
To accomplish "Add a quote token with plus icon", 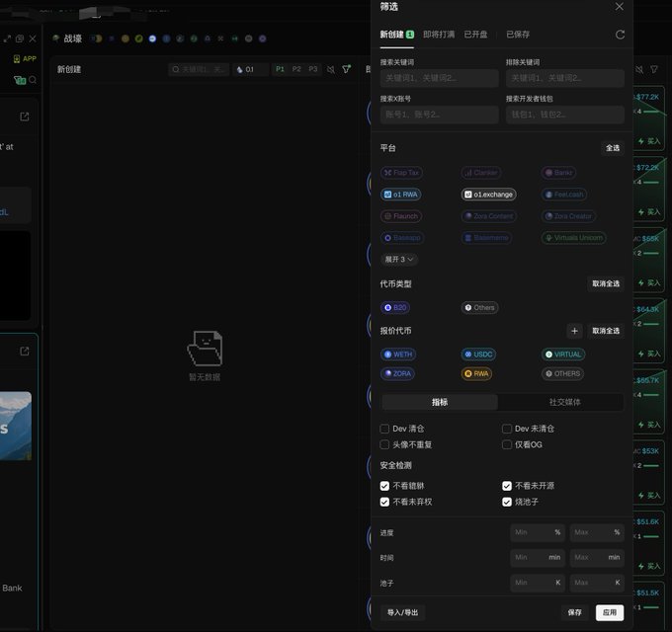I will [574, 331].
